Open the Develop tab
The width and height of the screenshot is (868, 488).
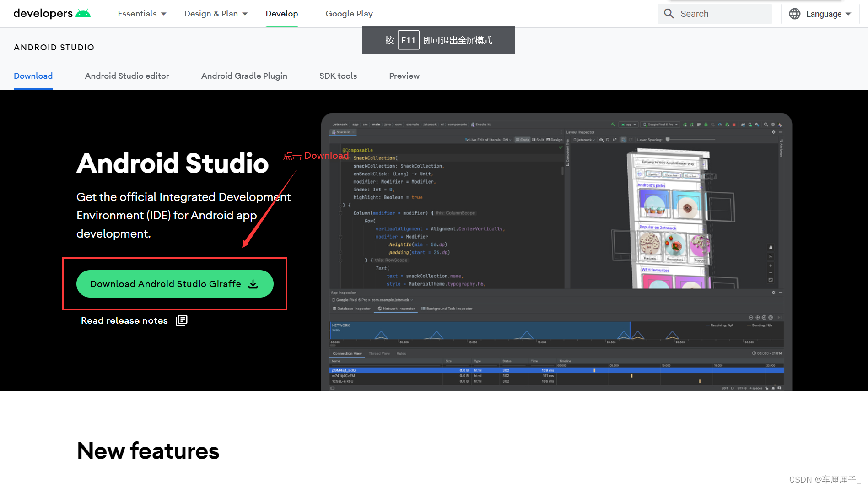(x=282, y=14)
